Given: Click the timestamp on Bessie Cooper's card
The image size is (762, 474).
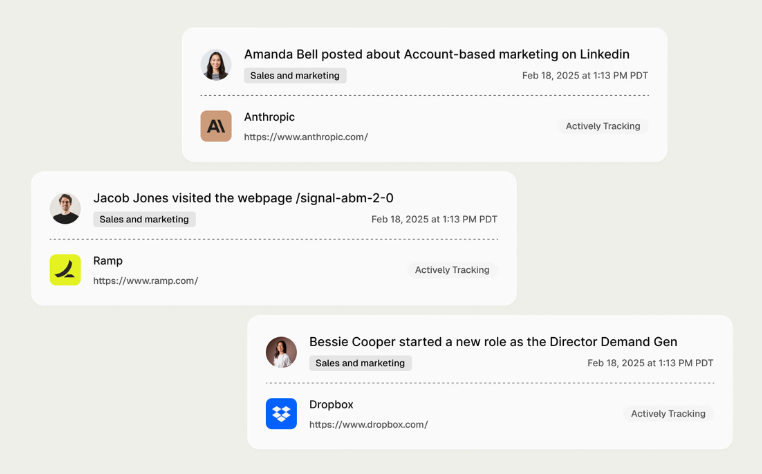Looking at the screenshot, I should (650, 363).
